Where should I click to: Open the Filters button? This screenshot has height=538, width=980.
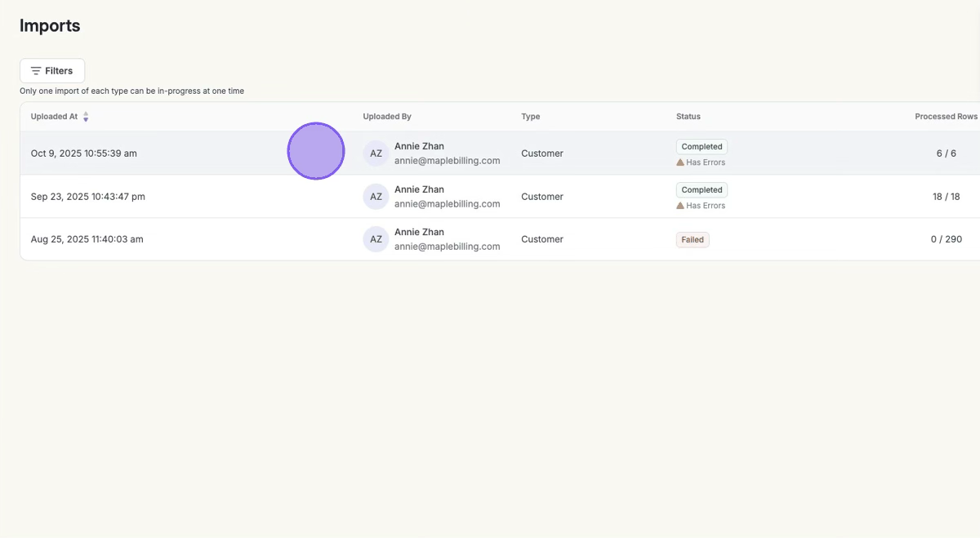[52, 71]
